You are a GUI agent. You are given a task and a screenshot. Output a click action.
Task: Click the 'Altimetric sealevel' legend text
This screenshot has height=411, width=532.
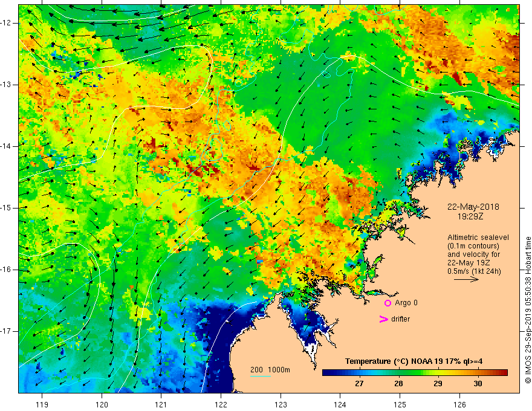point(478,238)
